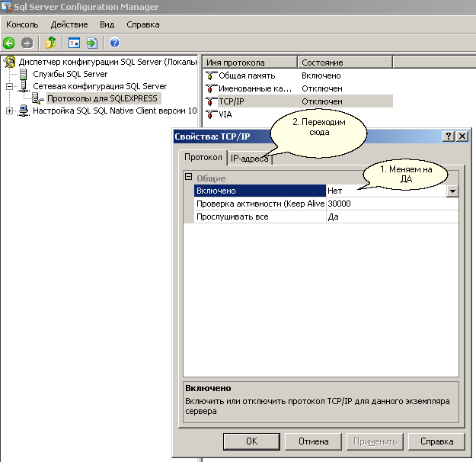Screen dimensions: 476x462
Task: Click the green Back arrow toolbar icon
Action: click(9, 43)
